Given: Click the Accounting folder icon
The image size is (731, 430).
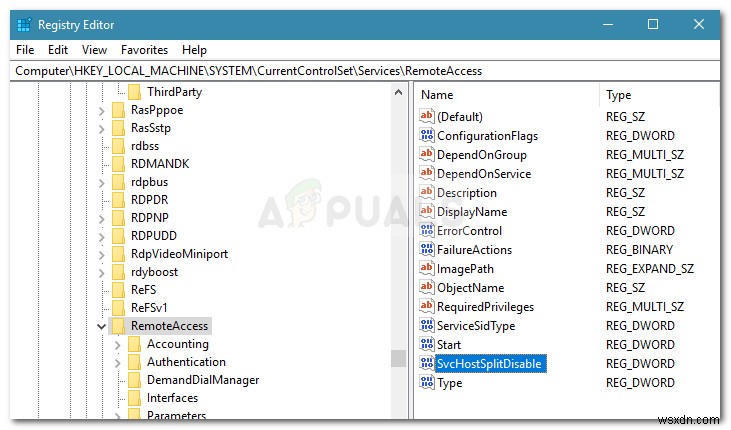Looking at the screenshot, I should (134, 344).
